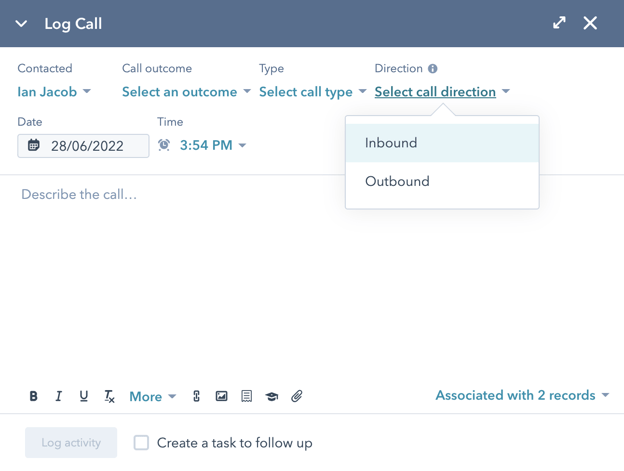Click the Direction info icon

[x=433, y=69]
